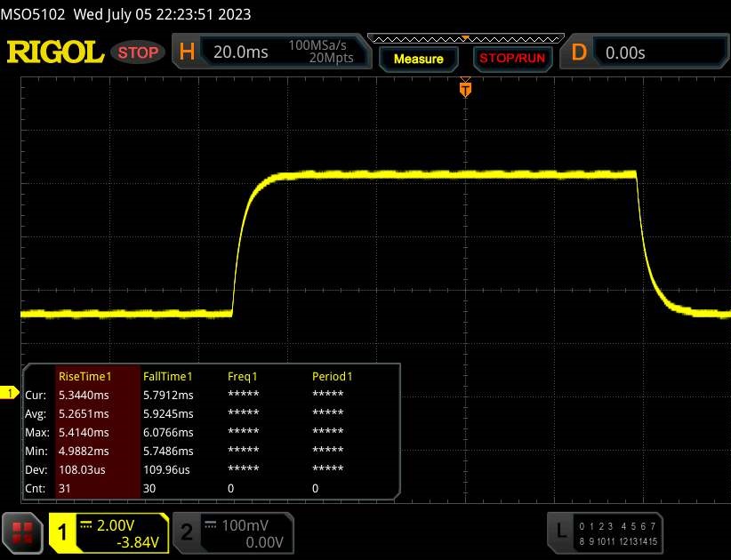Select the RiseTime1 measurement column header
The height and width of the screenshot is (560, 731).
point(84,377)
